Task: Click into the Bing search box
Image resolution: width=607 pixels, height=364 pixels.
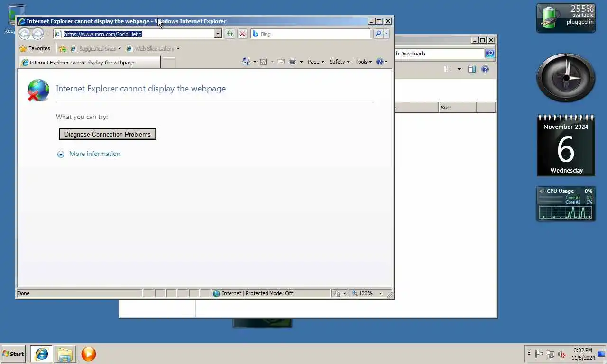Action: pos(311,34)
